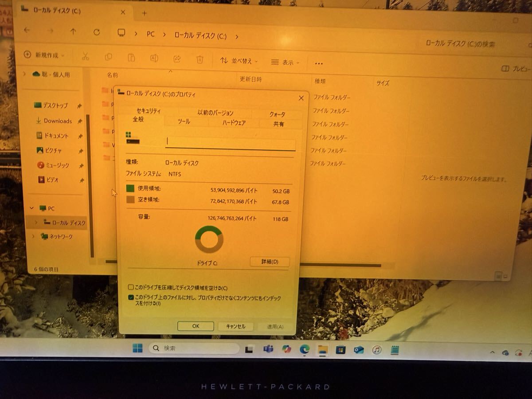Click the drive usage donut chart

[x=209, y=240]
